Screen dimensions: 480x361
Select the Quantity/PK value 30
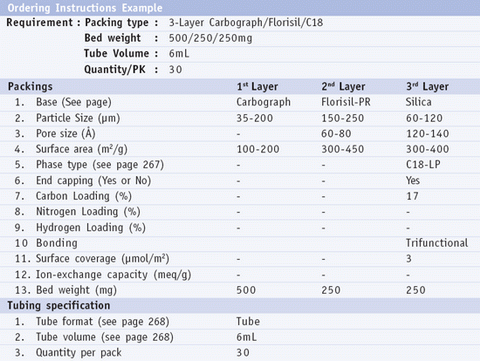(175, 69)
